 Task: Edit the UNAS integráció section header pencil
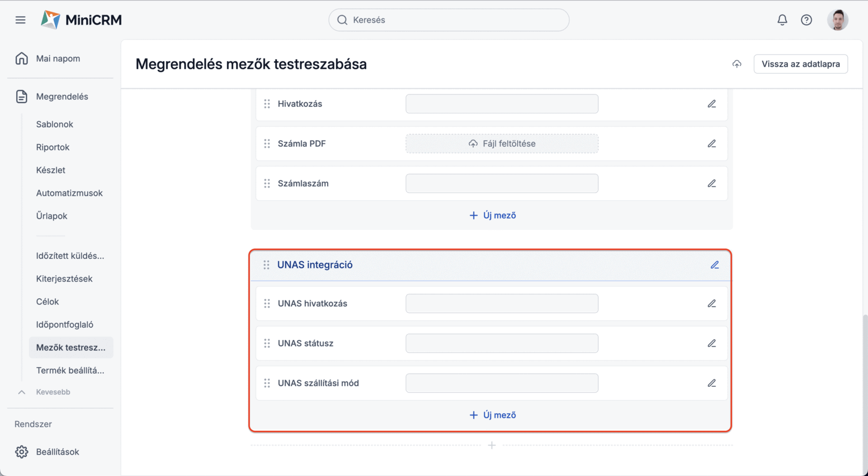coord(715,265)
